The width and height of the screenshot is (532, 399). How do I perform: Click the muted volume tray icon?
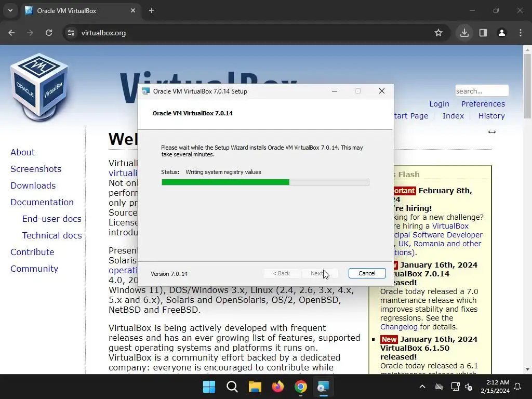pyautogui.click(x=469, y=387)
